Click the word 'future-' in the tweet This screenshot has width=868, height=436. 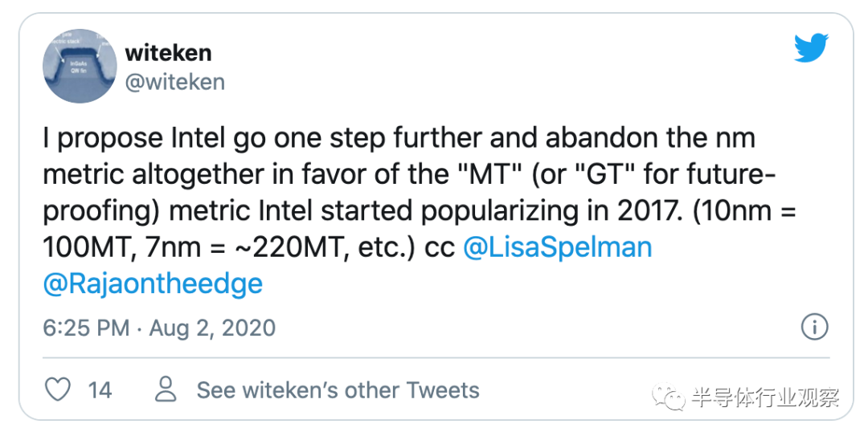click(727, 175)
